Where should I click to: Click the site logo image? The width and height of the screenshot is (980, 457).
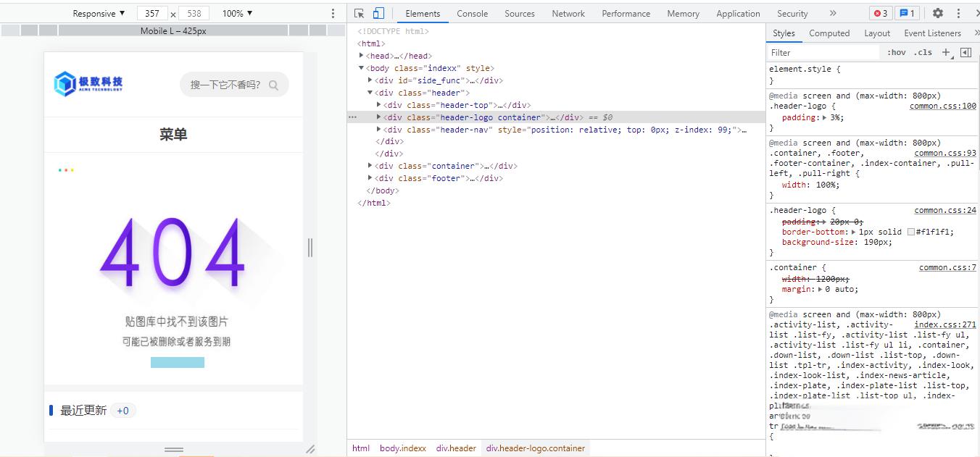coord(88,83)
